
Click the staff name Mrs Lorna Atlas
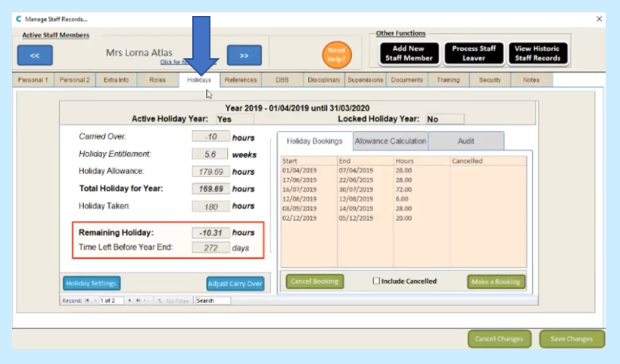pyautogui.click(x=139, y=52)
